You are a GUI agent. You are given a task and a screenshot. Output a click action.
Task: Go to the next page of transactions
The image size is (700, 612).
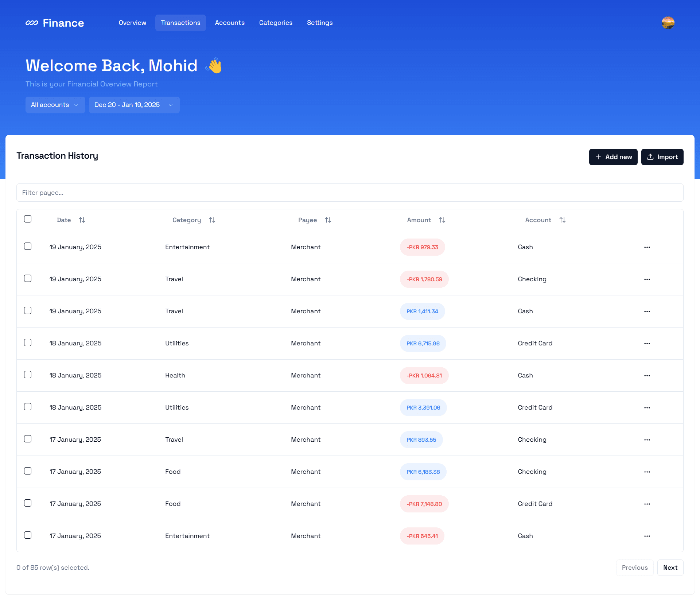(670, 568)
